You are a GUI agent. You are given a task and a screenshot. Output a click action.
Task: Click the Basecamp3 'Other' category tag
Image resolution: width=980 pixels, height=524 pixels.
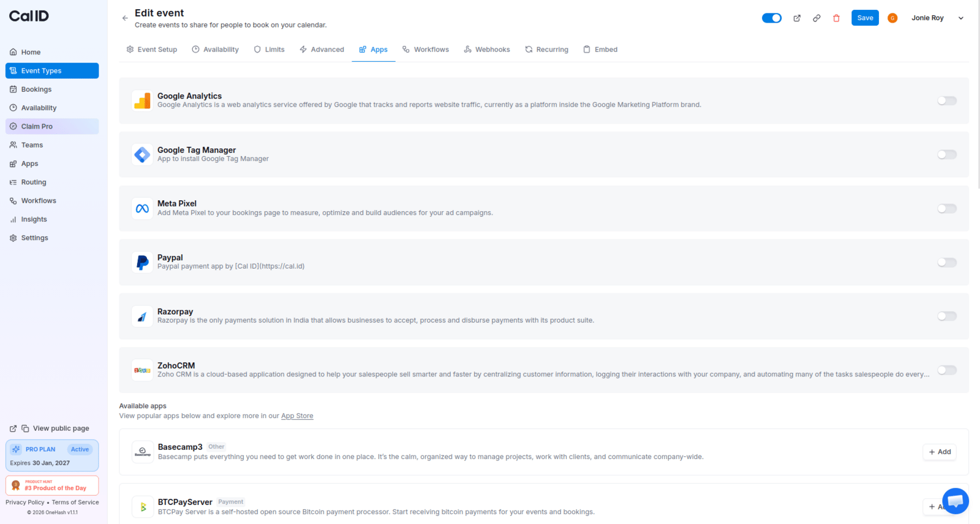pos(216,447)
